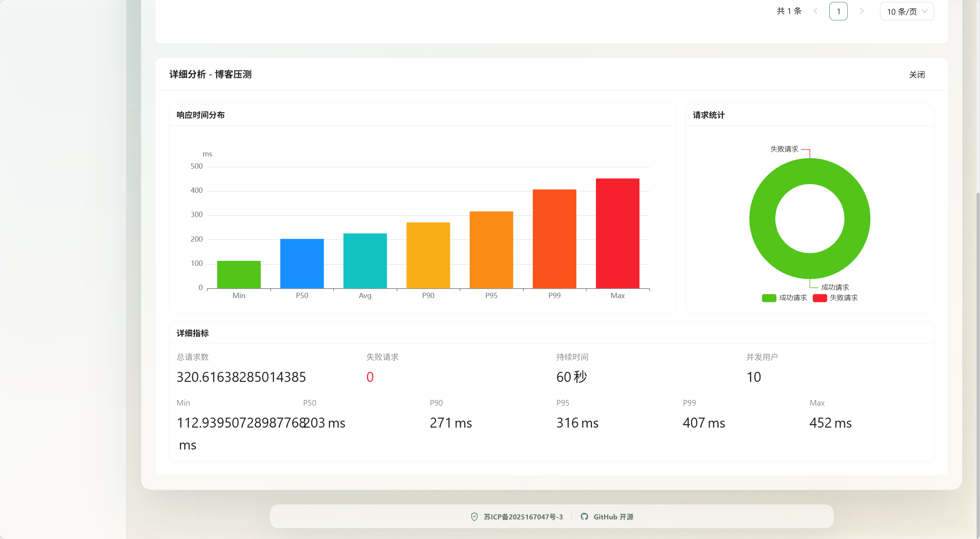Click the 总请求数 value 320.61638285014385
Image resolution: width=980 pixels, height=539 pixels.
coord(241,377)
